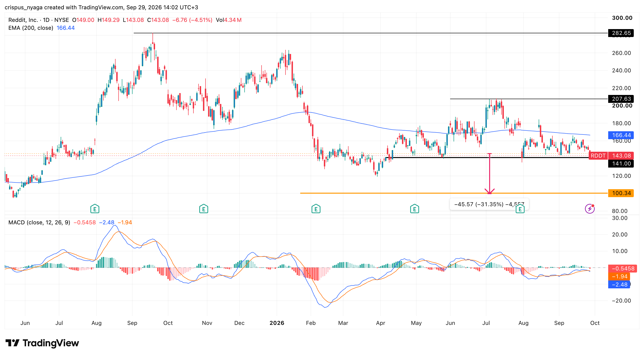Click the blue 166.44 price-axis label
644x357 pixels.
coord(621,135)
